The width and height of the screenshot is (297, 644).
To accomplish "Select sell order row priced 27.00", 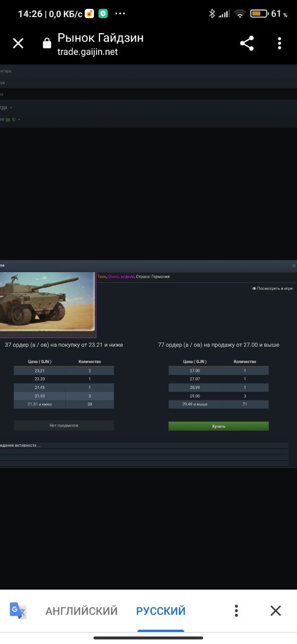I will [219, 370].
